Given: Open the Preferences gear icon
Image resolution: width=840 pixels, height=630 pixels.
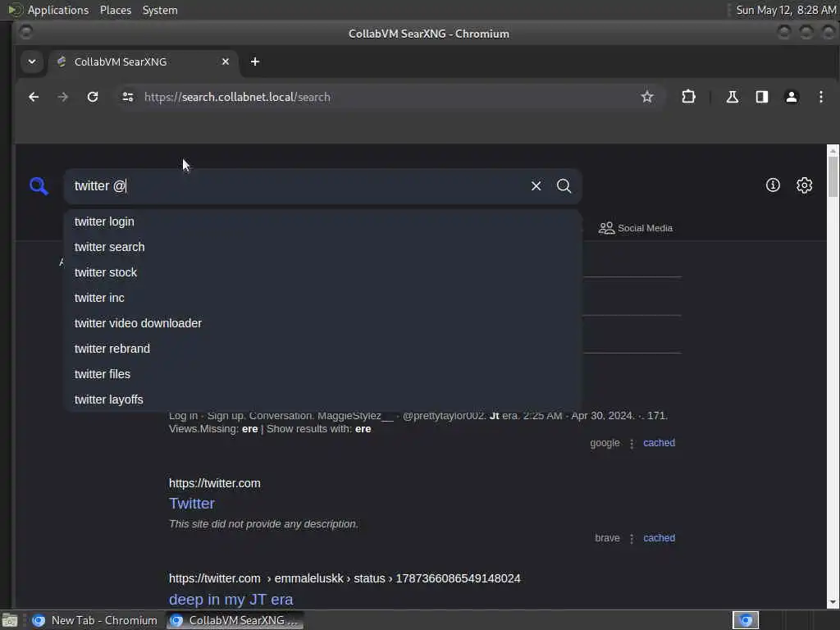Looking at the screenshot, I should coord(804,185).
